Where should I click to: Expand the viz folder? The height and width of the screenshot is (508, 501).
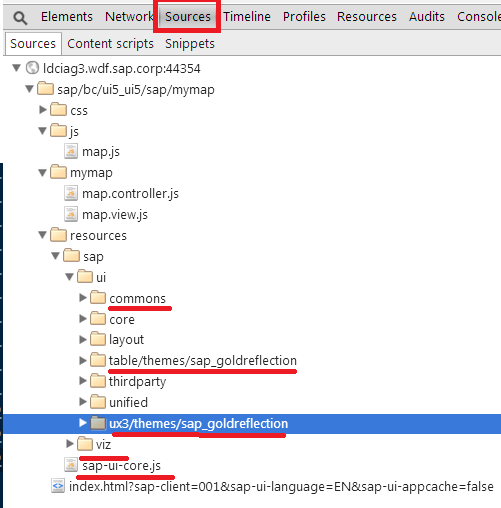tap(70, 444)
